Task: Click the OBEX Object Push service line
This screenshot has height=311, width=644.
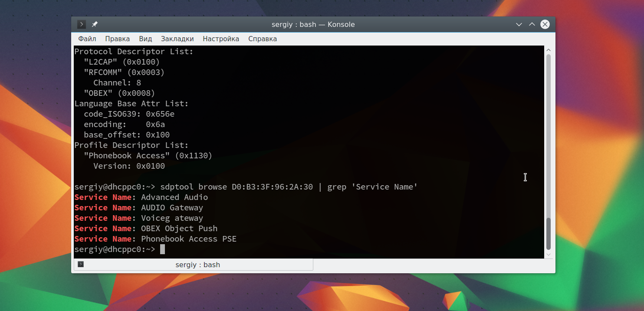Action: click(x=145, y=228)
